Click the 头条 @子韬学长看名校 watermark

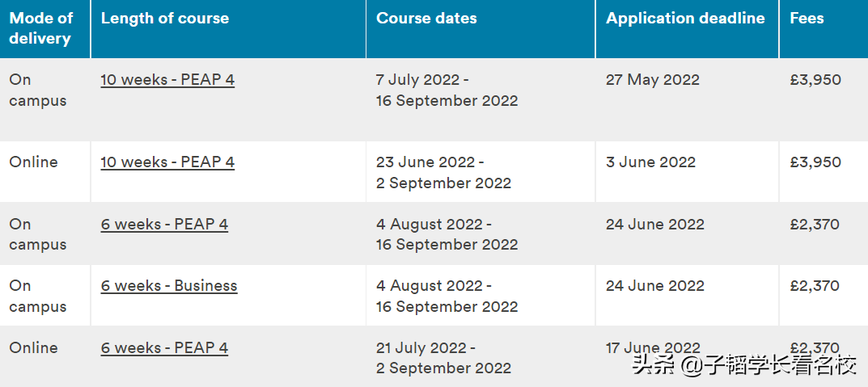pos(744,365)
